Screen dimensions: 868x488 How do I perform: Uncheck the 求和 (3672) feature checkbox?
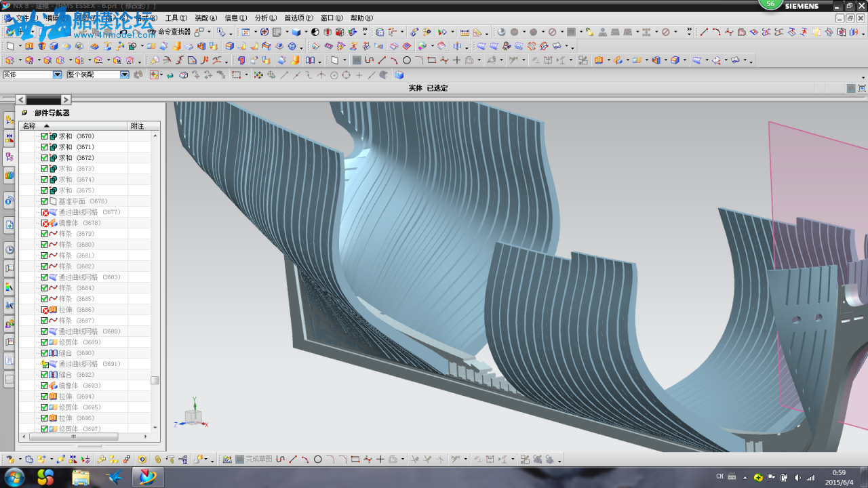[45, 158]
